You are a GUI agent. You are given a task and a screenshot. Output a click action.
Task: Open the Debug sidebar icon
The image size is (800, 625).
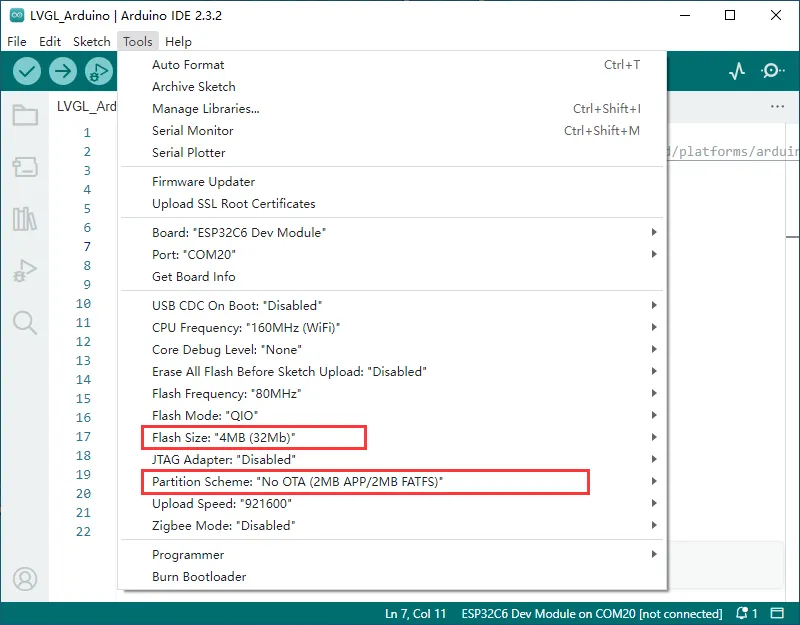(x=25, y=270)
